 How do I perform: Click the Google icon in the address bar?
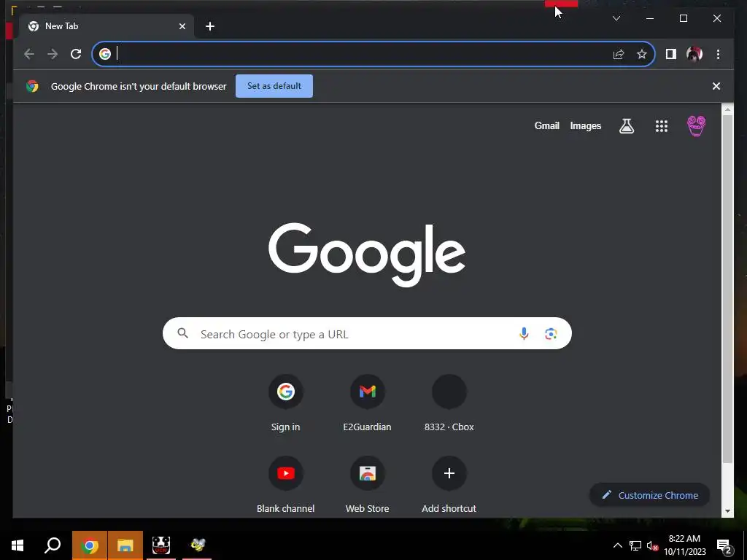105,54
